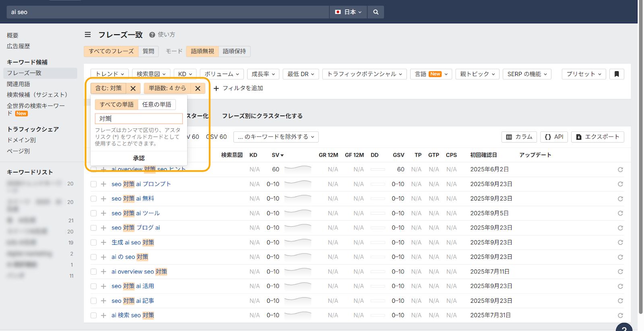
Task: Refresh the seo 対策 ai ツール row
Action: point(620,213)
